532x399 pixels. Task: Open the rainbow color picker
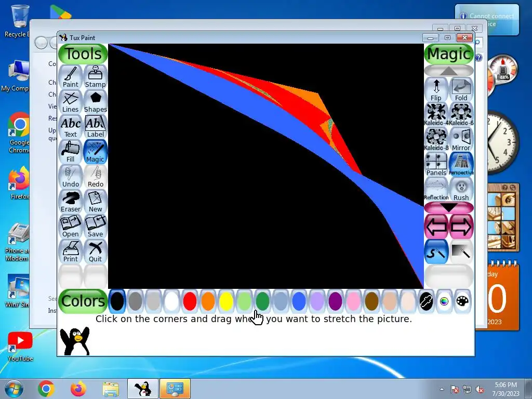[444, 301]
